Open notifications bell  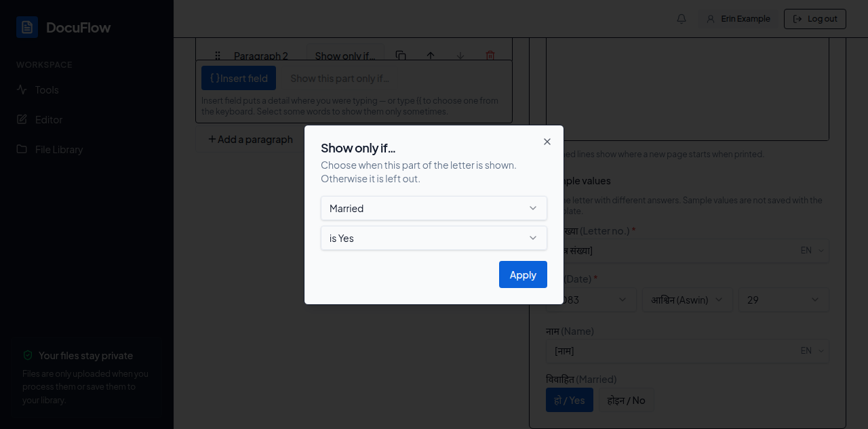coord(682,19)
